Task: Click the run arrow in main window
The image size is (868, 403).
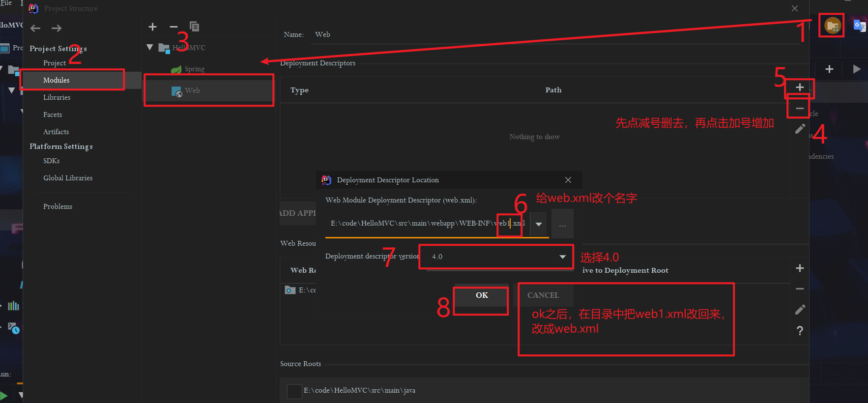Action: click(x=857, y=69)
